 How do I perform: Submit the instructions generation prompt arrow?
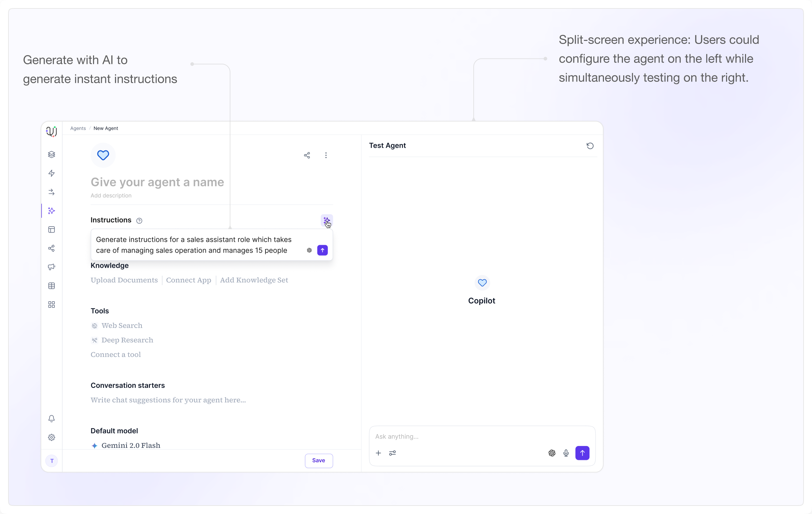[322, 250]
